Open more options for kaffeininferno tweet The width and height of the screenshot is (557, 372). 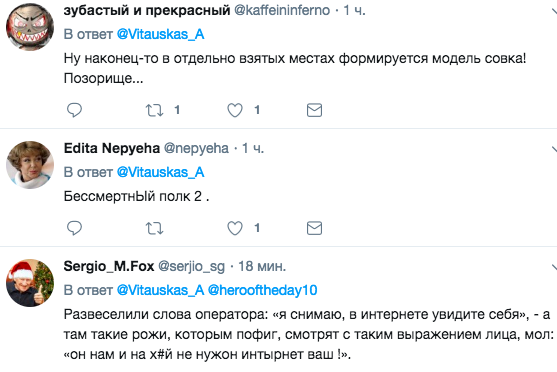coord(554,12)
